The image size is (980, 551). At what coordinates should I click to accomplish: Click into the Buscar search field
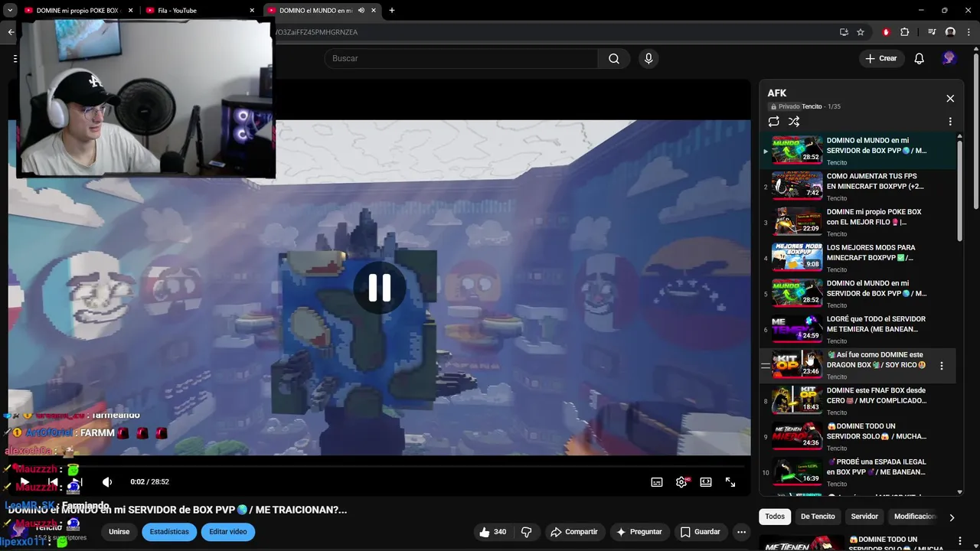(x=461, y=58)
